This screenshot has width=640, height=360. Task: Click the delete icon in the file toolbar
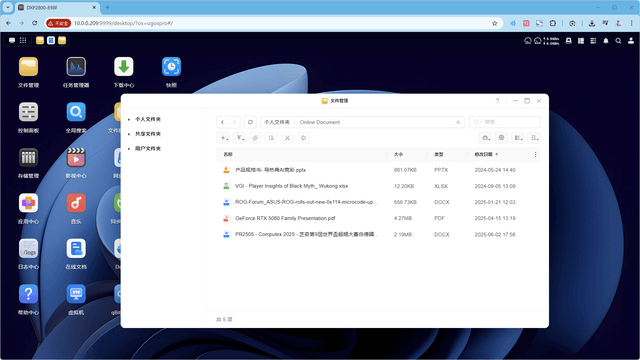(303, 138)
